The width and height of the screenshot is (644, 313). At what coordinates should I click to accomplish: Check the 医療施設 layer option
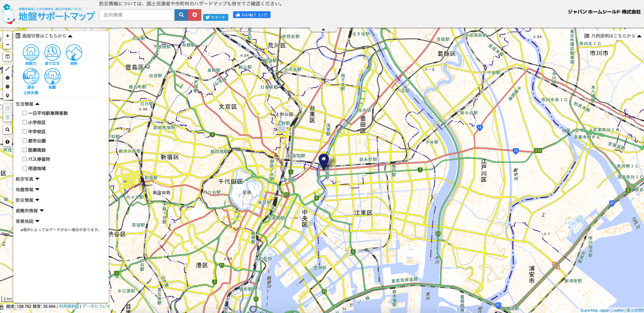[x=25, y=150]
